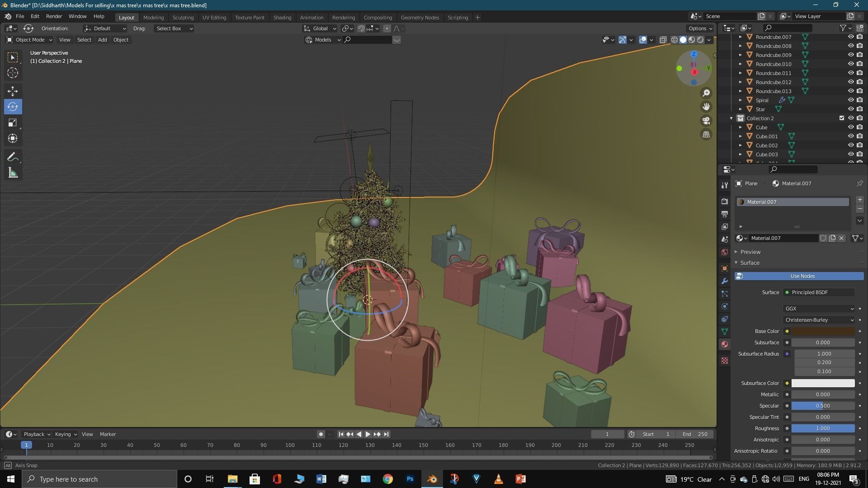Viewport: 868px width, 488px height.
Task: Choose the Select Box tool icon
Action: coord(13,57)
